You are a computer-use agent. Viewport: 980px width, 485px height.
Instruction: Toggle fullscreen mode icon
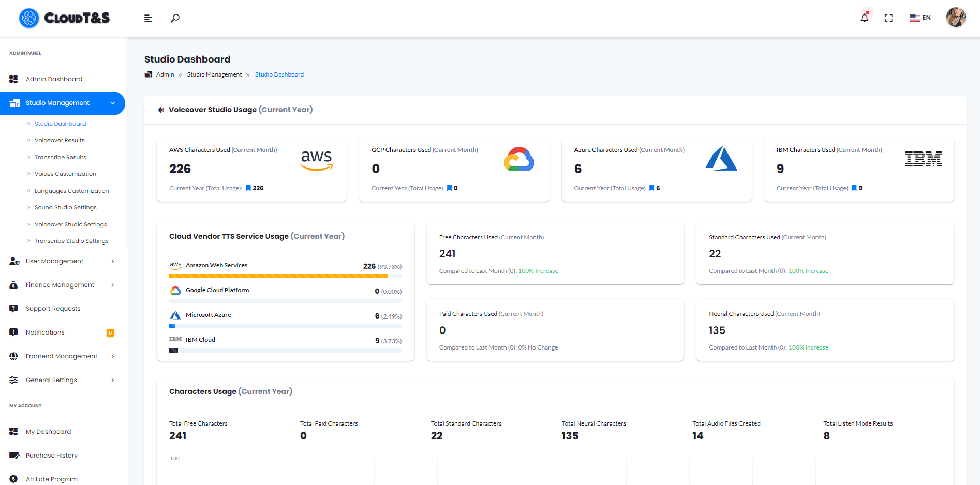pyautogui.click(x=888, y=18)
